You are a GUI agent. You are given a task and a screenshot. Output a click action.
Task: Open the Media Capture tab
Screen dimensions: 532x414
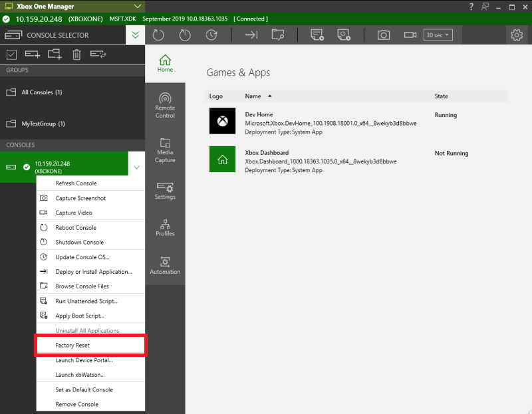pos(165,151)
